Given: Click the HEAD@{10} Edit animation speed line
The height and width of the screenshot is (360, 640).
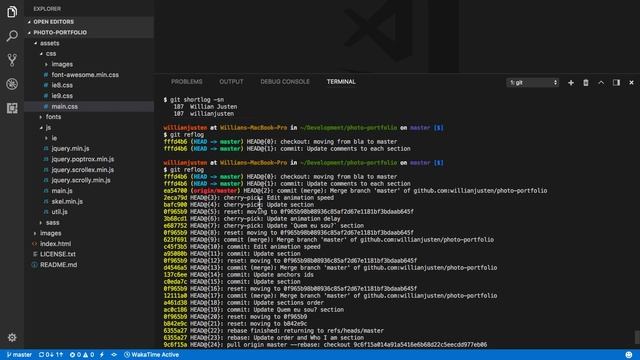Looking at the screenshot, I should (242, 247).
